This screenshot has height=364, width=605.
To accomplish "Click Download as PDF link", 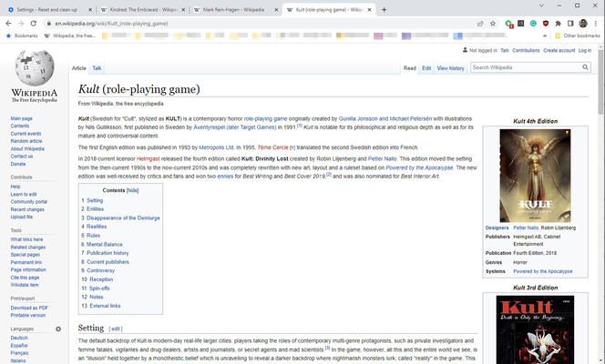I will 29,308.
